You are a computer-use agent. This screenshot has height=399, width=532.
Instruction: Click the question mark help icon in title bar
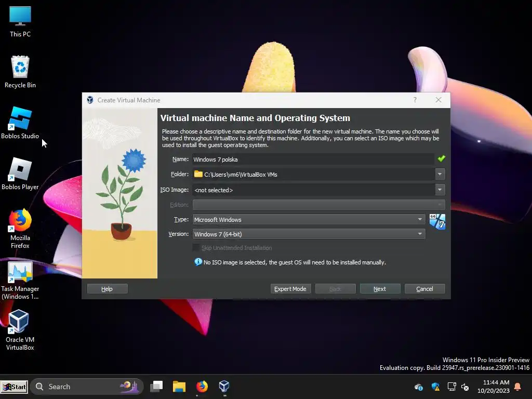point(415,100)
